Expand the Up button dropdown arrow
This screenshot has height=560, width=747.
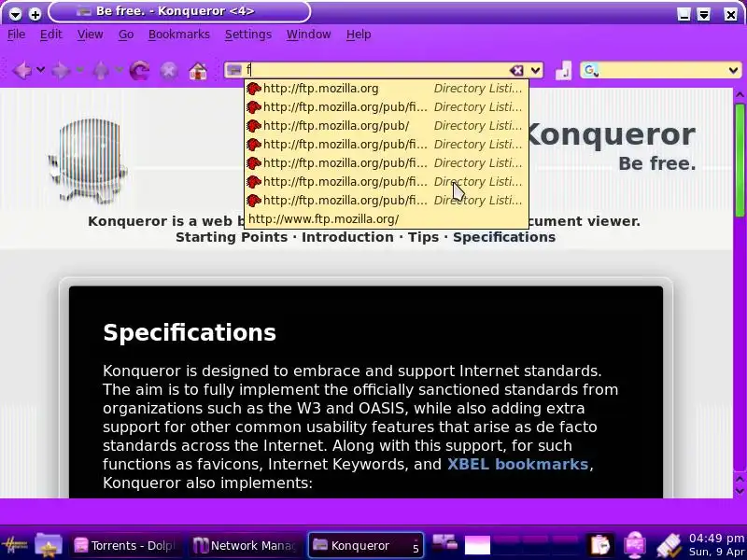coord(119,70)
